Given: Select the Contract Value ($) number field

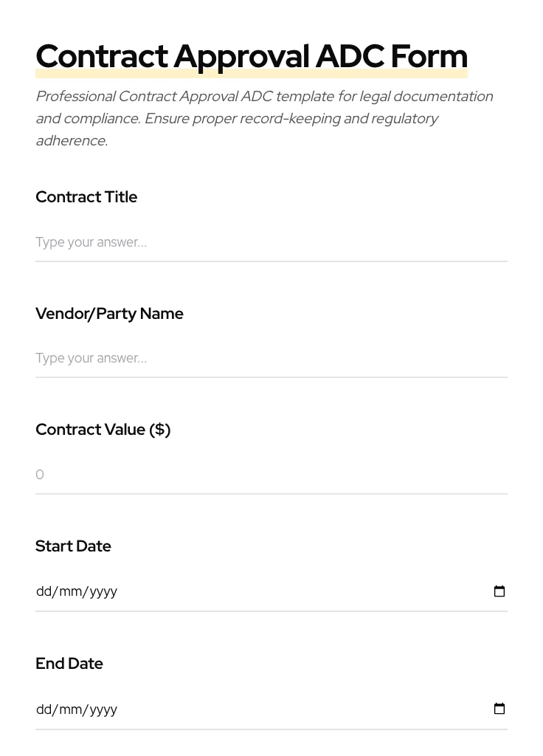Looking at the screenshot, I should pos(271,475).
